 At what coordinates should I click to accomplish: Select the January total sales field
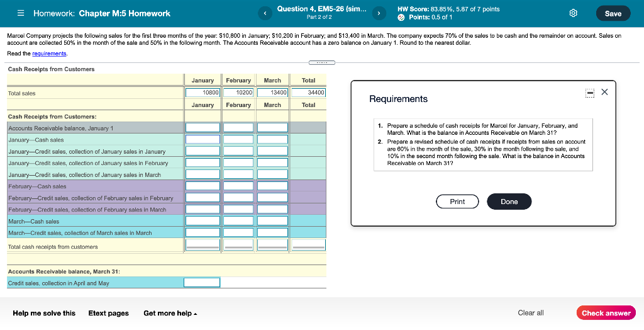coord(203,93)
